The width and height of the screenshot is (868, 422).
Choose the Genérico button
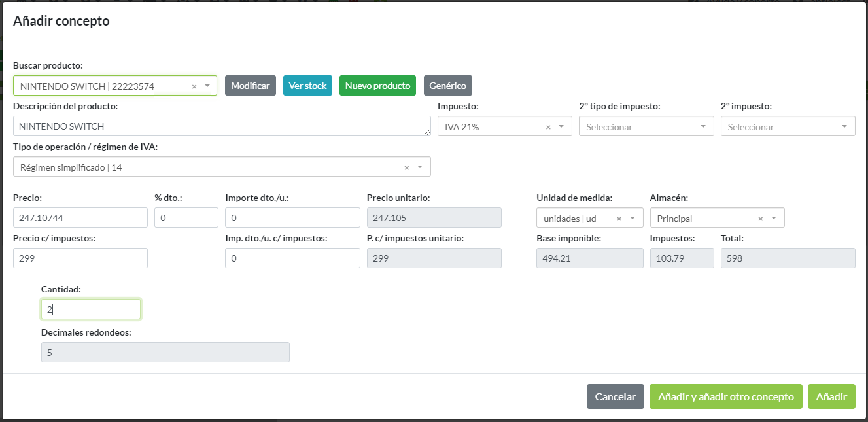tap(447, 86)
